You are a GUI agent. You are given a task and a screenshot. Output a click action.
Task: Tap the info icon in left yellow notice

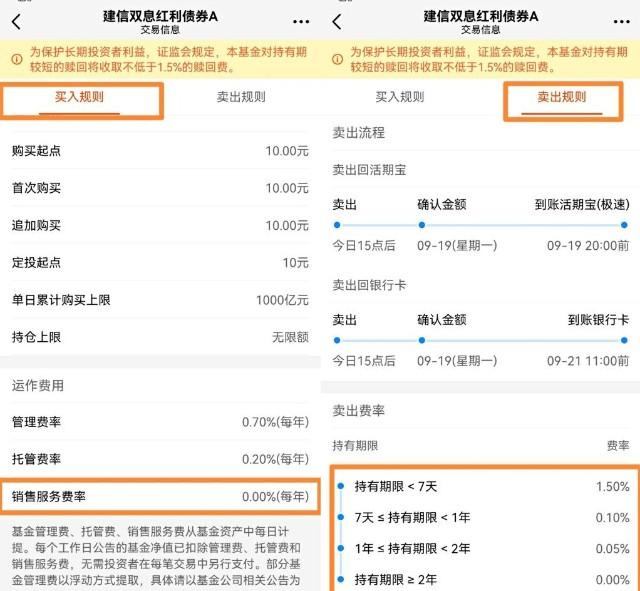(x=17, y=60)
